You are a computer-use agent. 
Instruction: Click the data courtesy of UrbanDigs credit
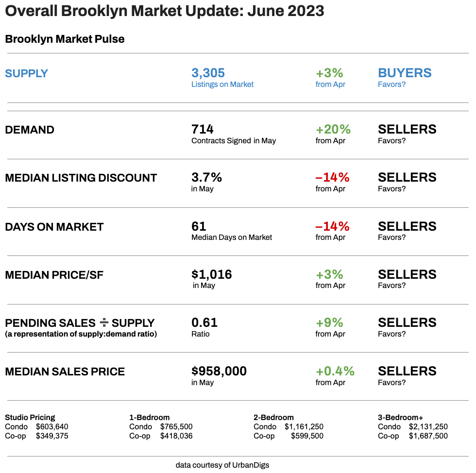click(x=222, y=465)
